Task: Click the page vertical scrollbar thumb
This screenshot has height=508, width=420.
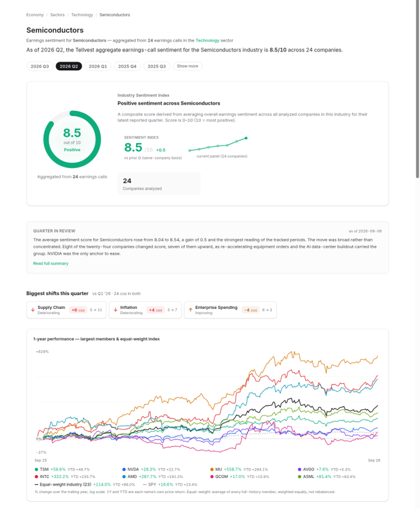Action: (x=418, y=89)
